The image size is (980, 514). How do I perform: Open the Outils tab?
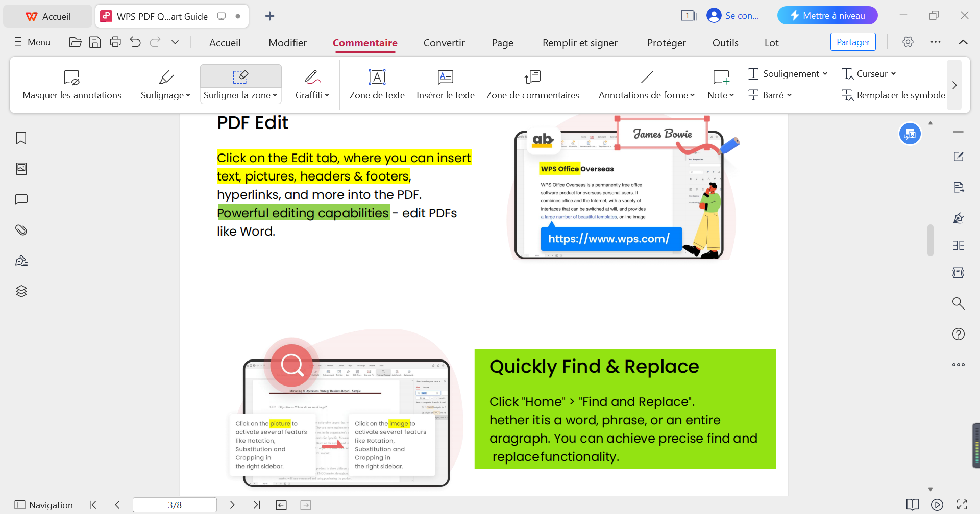coord(725,43)
